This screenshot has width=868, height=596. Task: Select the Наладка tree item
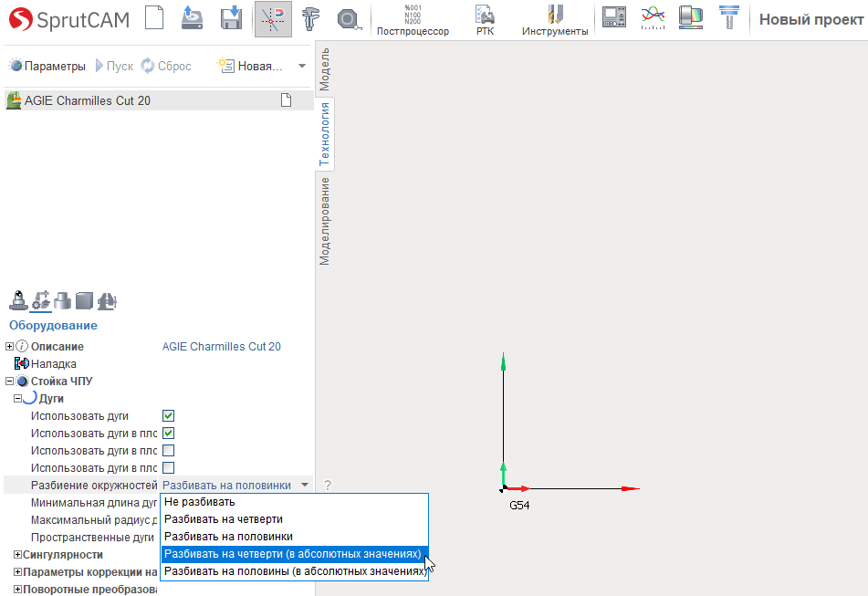click(x=54, y=363)
